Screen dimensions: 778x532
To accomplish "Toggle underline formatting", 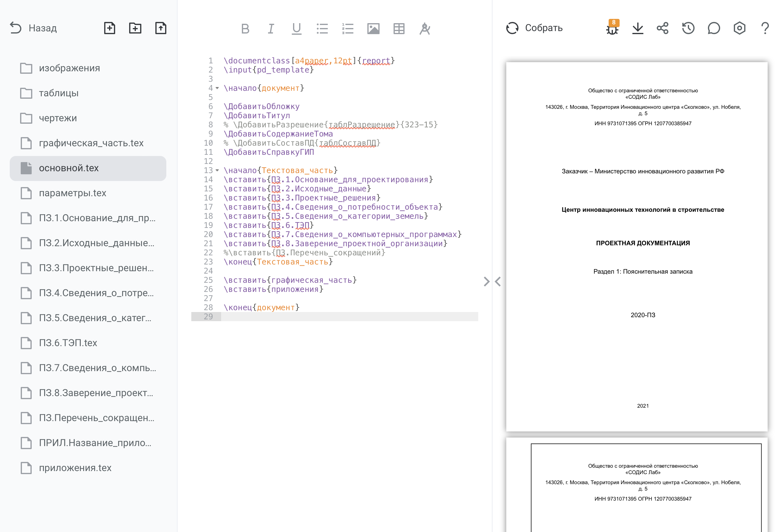I will click(x=296, y=29).
